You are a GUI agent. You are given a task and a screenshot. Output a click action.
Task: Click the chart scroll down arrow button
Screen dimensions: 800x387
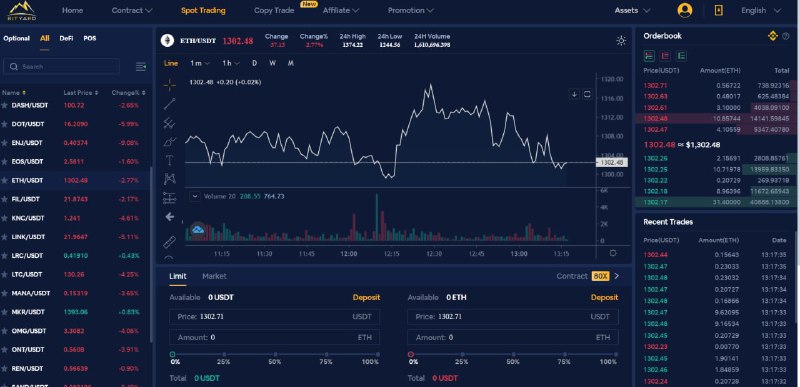[x=574, y=94]
